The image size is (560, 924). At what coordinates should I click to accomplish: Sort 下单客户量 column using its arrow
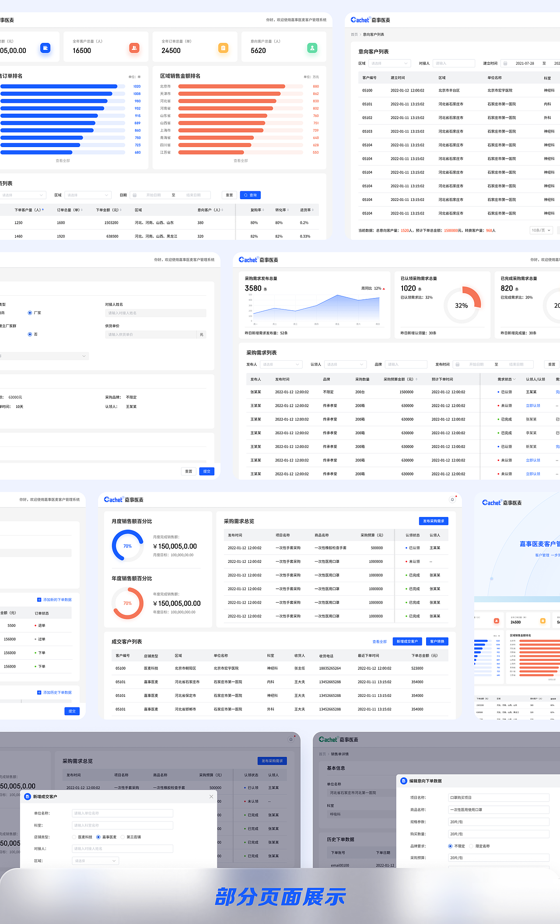pos(42,210)
